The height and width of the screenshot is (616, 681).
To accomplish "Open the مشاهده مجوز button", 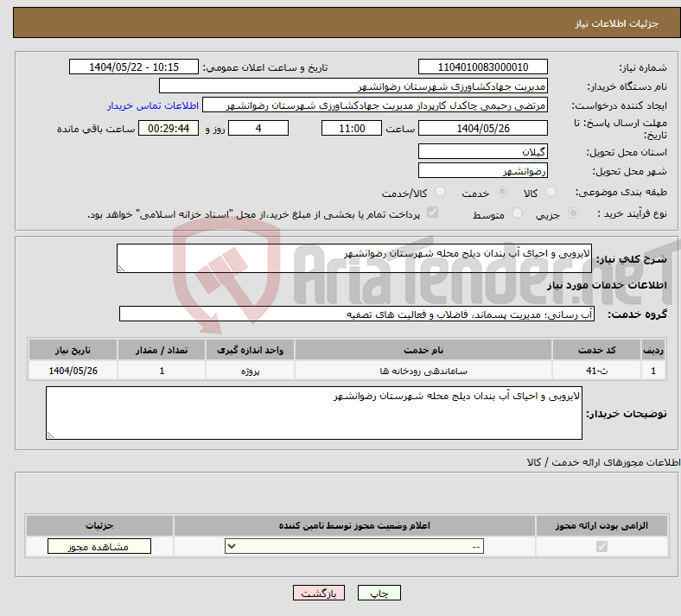I will click(x=99, y=546).
